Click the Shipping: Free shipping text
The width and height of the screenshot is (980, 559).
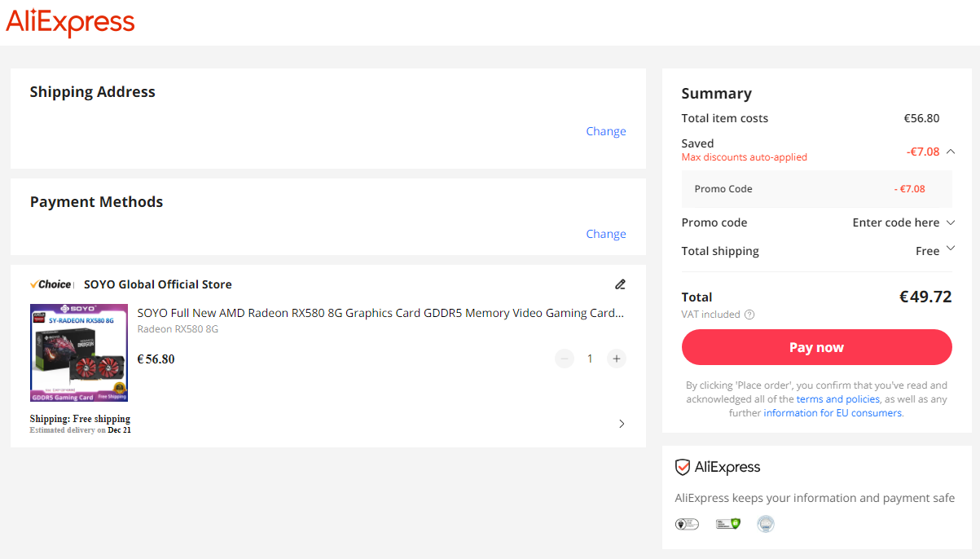(80, 419)
